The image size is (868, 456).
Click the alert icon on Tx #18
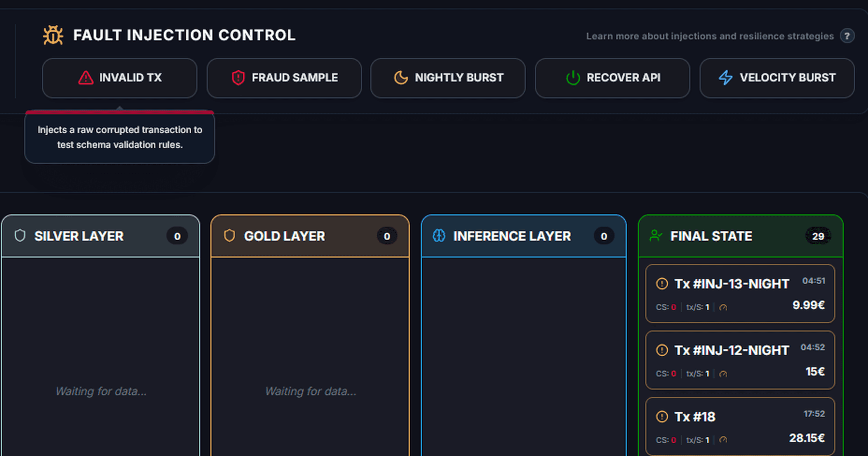[662, 417]
